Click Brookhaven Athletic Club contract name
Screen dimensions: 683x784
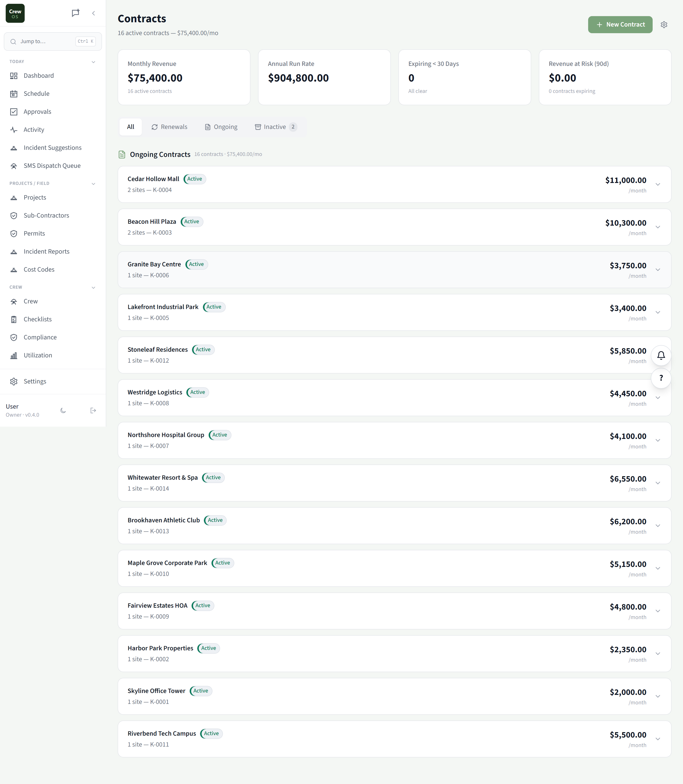163,520
